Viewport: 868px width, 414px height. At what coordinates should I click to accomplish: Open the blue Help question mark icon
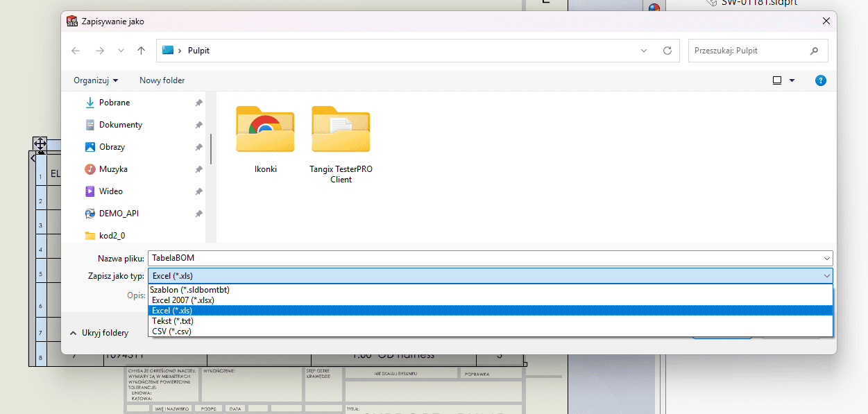click(820, 80)
